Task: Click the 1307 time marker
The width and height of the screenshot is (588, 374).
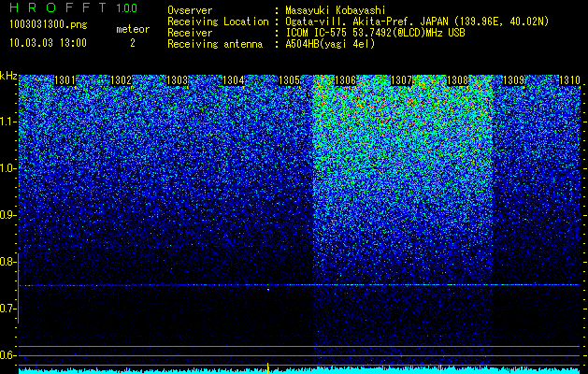Action: (x=401, y=80)
